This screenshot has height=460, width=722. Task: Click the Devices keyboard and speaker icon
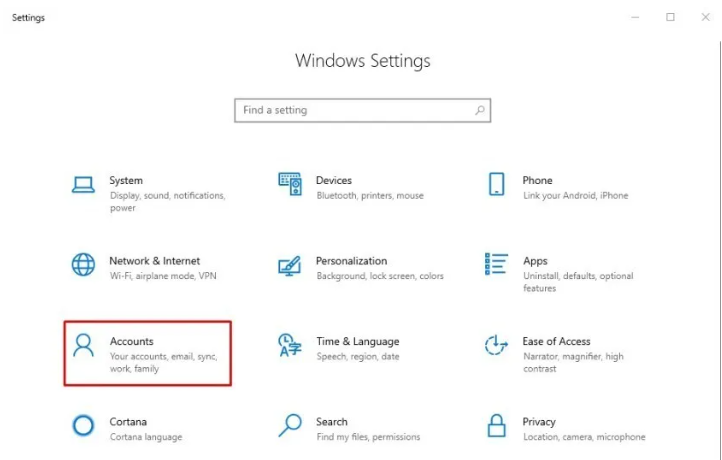pyautogui.click(x=290, y=184)
